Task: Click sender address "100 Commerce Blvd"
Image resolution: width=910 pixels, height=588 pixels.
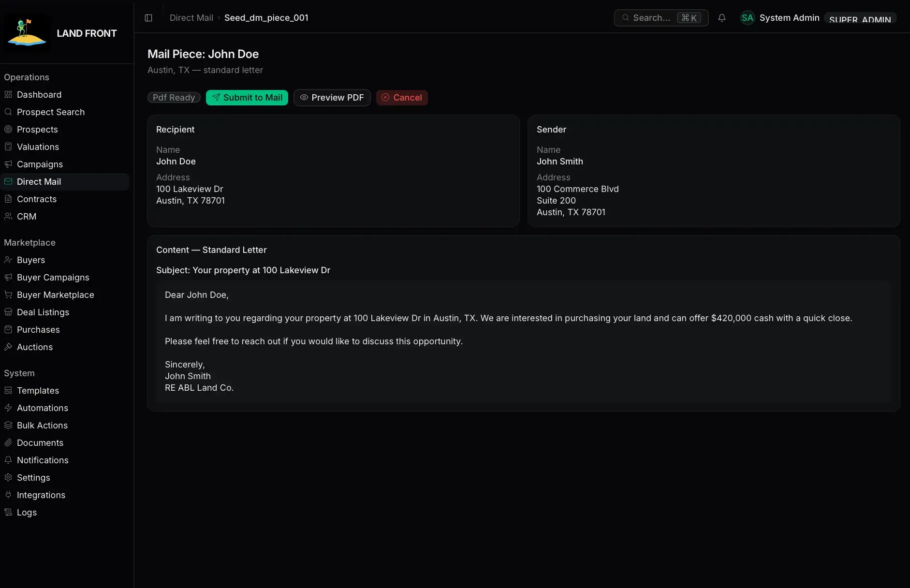Action: click(577, 189)
